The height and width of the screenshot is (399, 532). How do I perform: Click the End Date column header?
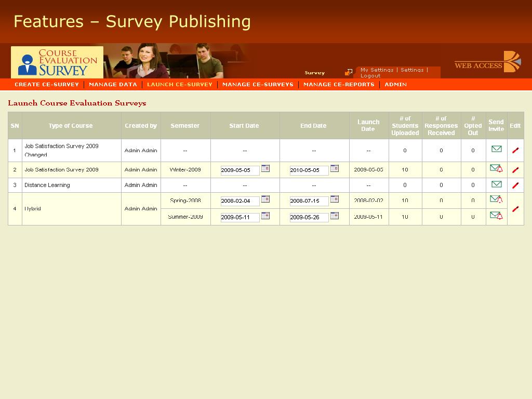(x=313, y=126)
